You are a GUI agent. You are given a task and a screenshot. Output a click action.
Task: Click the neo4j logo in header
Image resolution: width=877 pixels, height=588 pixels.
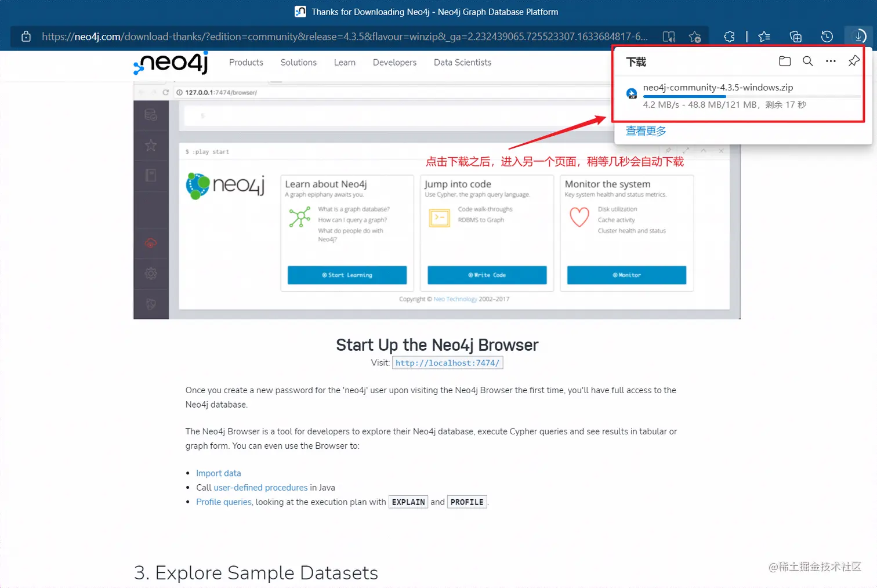tap(171, 63)
